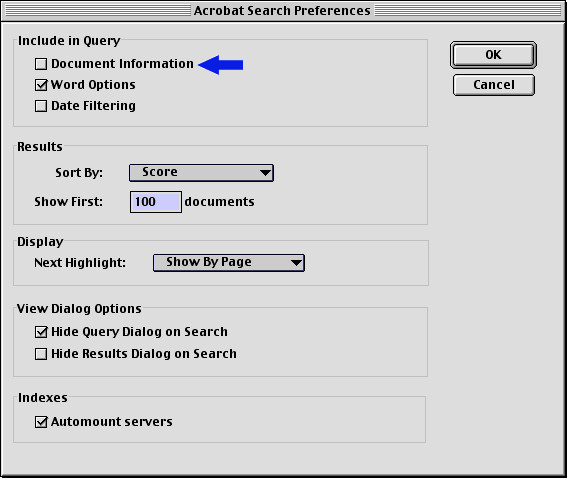Enable the Document Information checkbox

tap(41, 64)
